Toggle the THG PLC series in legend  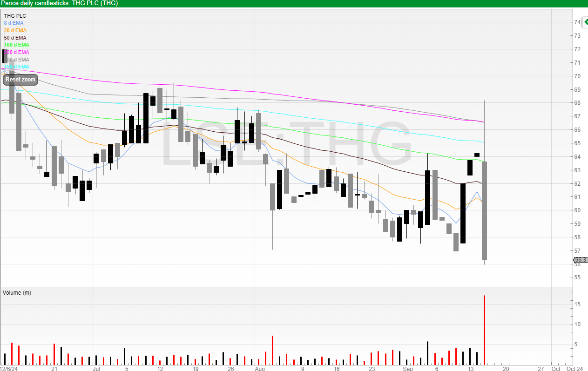15,15
